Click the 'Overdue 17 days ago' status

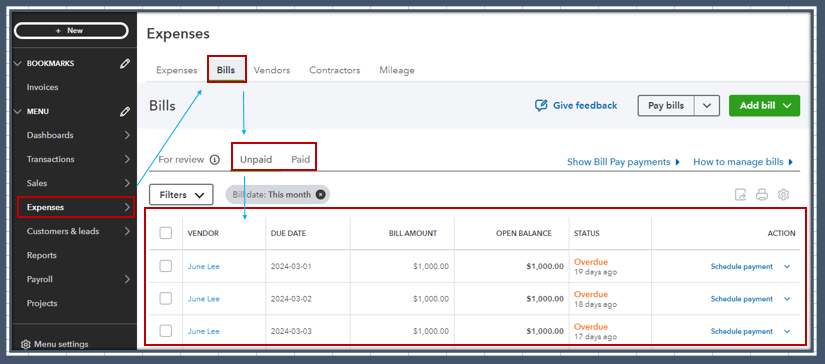(596, 332)
